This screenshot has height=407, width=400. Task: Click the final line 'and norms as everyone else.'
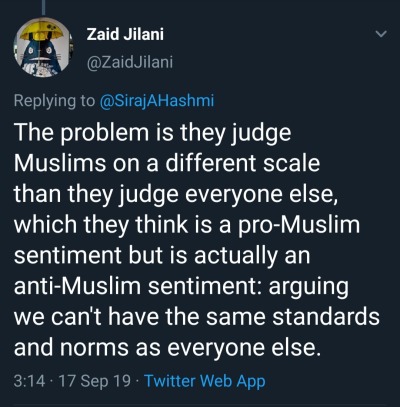pyautogui.click(x=165, y=348)
